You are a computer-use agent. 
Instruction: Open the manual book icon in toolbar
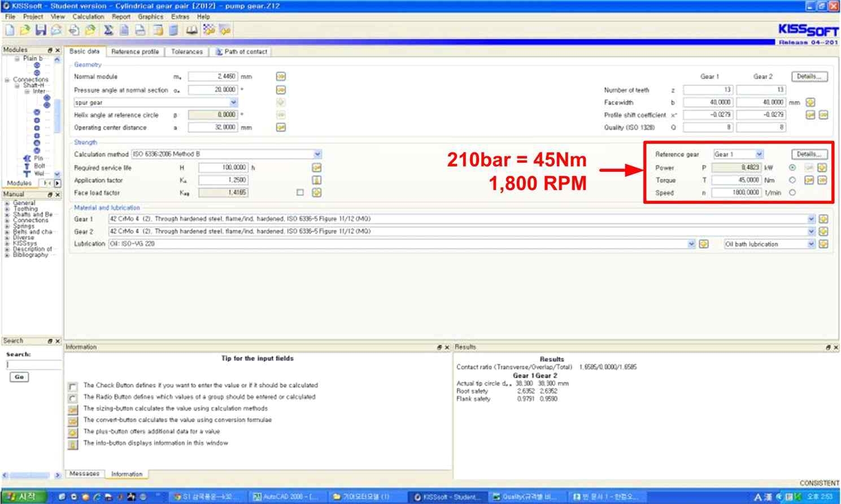point(192,30)
